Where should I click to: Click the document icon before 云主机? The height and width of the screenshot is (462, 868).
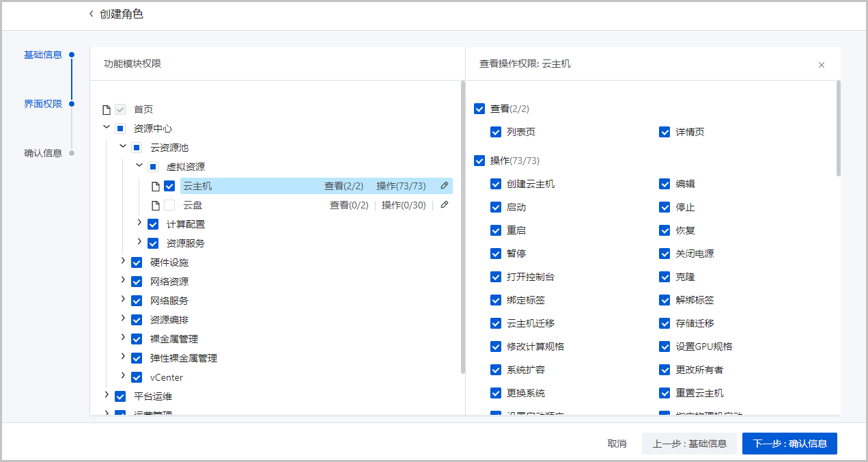coord(155,185)
